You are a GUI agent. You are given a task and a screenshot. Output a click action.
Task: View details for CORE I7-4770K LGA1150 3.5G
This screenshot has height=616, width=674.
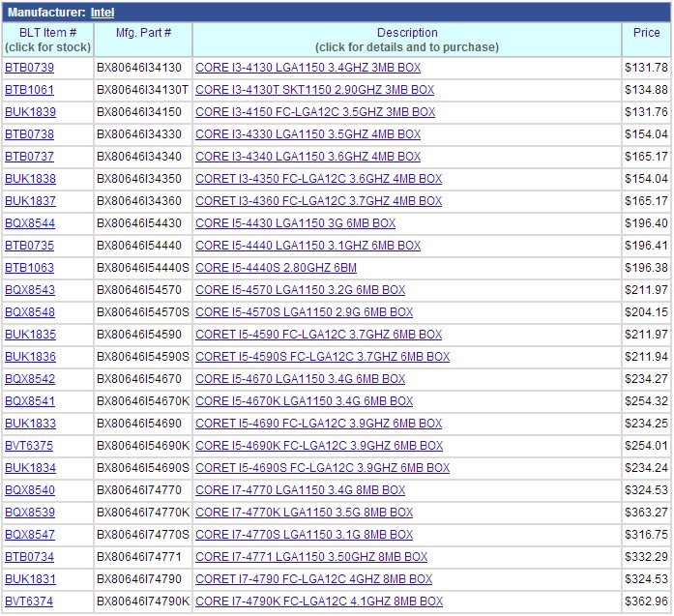click(304, 513)
